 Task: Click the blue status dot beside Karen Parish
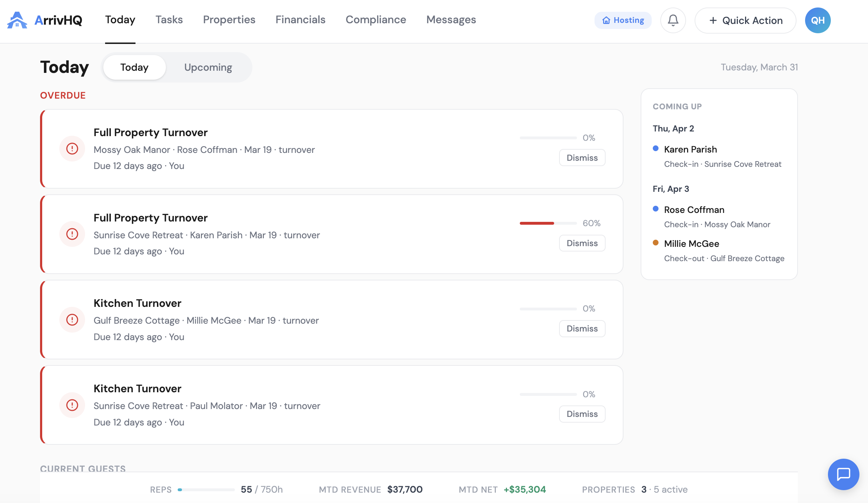click(656, 149)
